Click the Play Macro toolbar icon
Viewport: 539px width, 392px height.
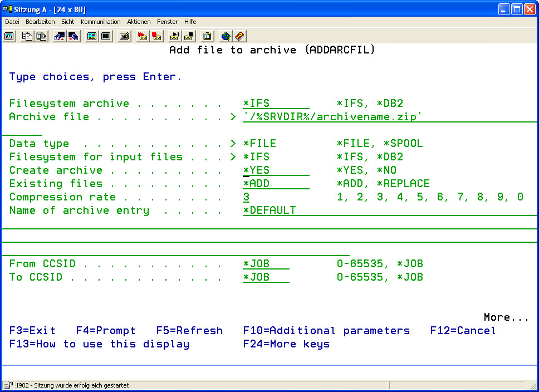[x=175, y=36]
